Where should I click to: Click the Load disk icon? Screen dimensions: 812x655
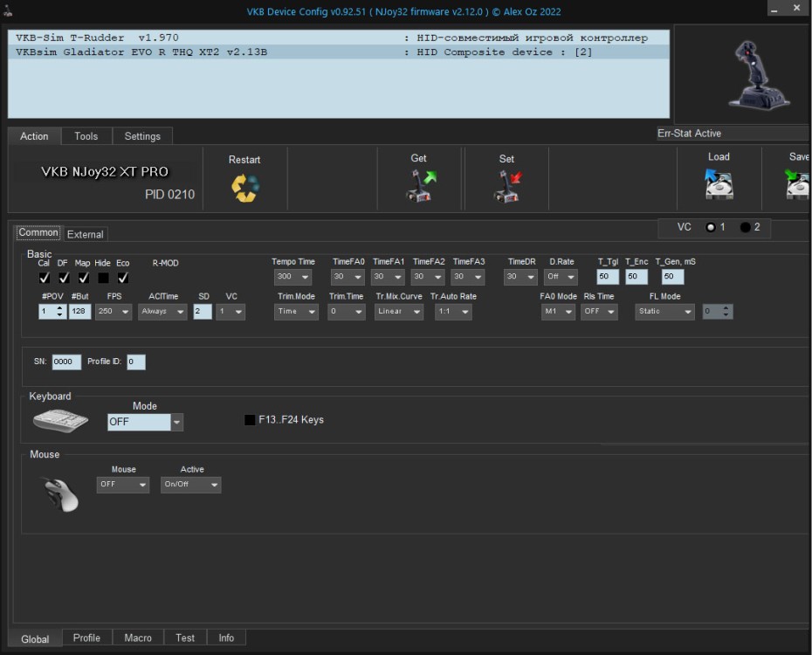click(x=719, y=184)
